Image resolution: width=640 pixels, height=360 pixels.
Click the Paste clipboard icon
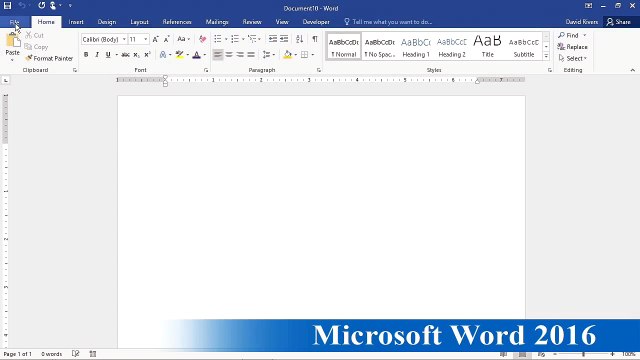(13, 41)
